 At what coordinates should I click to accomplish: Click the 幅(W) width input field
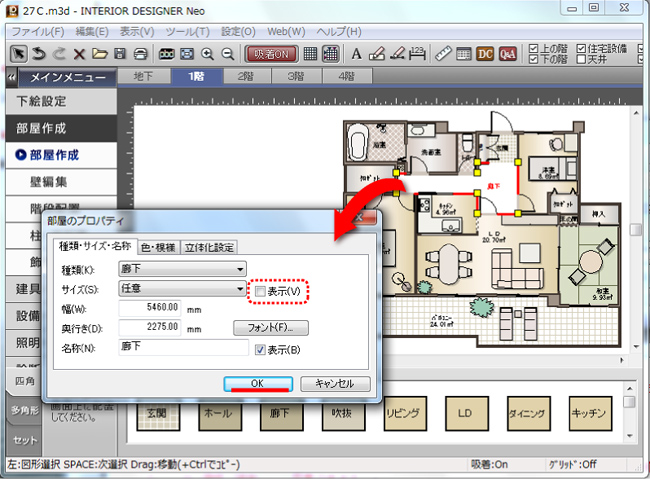point(151,308)
